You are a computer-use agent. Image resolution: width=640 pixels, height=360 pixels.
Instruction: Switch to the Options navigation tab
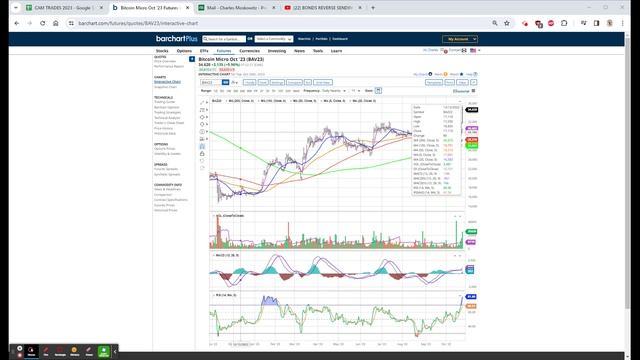click(x=184, y=51)
